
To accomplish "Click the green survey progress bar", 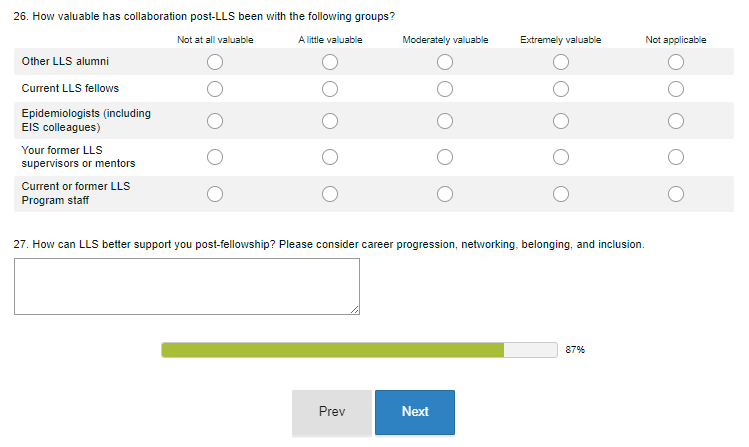I will point(333,350).
